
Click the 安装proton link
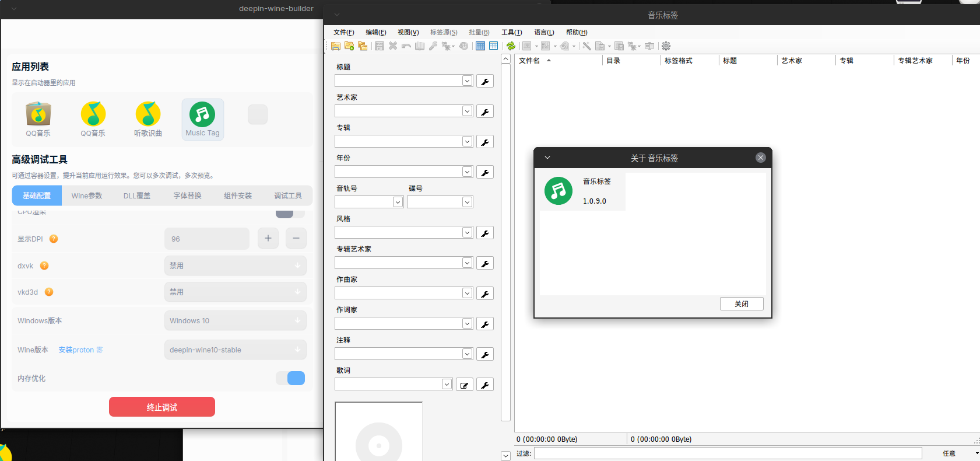pos(80,350)
